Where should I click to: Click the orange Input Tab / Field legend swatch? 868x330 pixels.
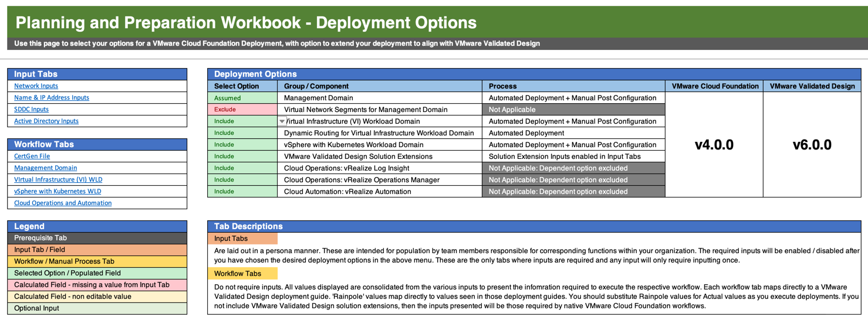click(x=97, y=250)
